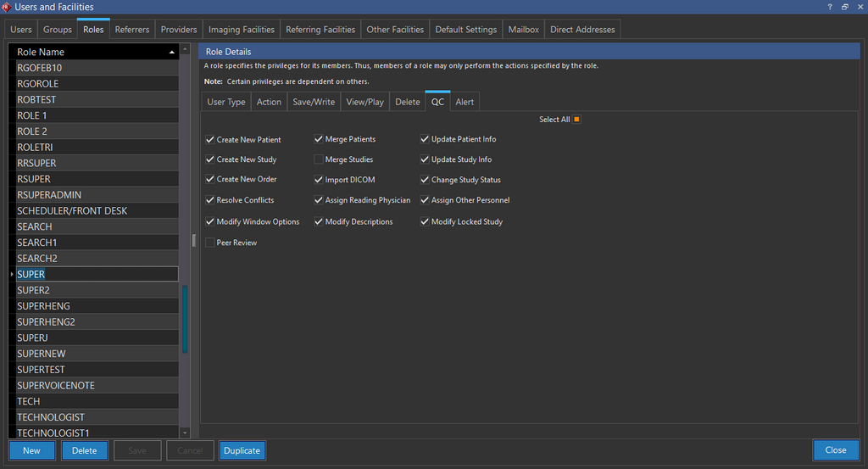The width and height of the screenshot is (868, 469).
Task: Switch to the Imaging Facilities tab
Action: [x=242, y=30]
